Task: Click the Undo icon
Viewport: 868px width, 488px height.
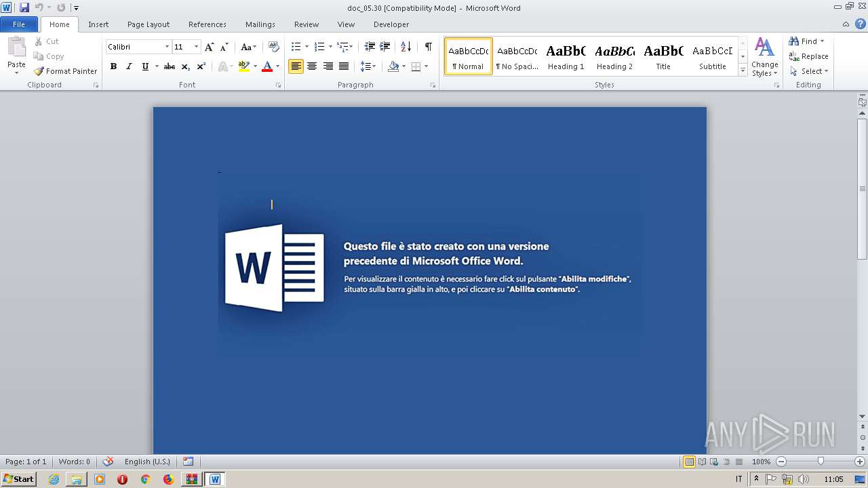Action: (39, 7)
